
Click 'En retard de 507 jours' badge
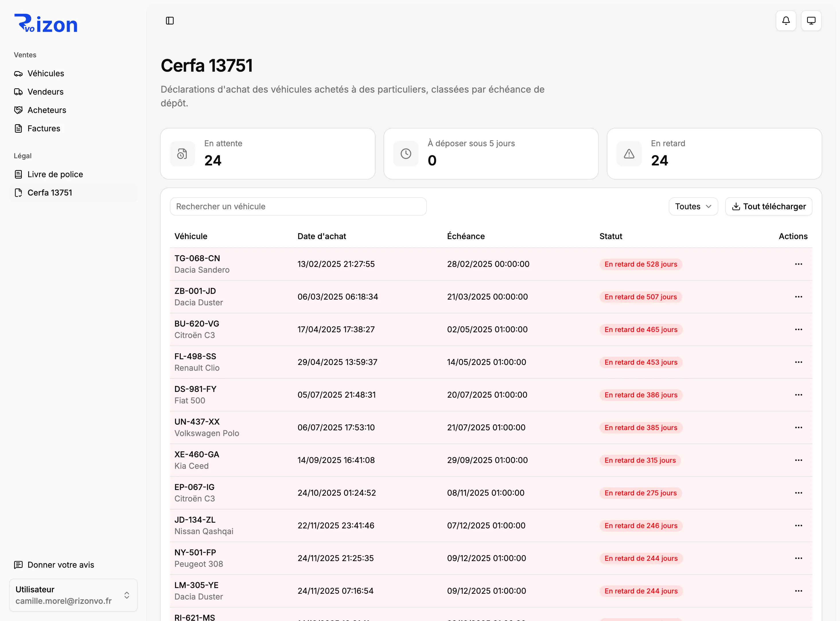click(x=640, y=297)
